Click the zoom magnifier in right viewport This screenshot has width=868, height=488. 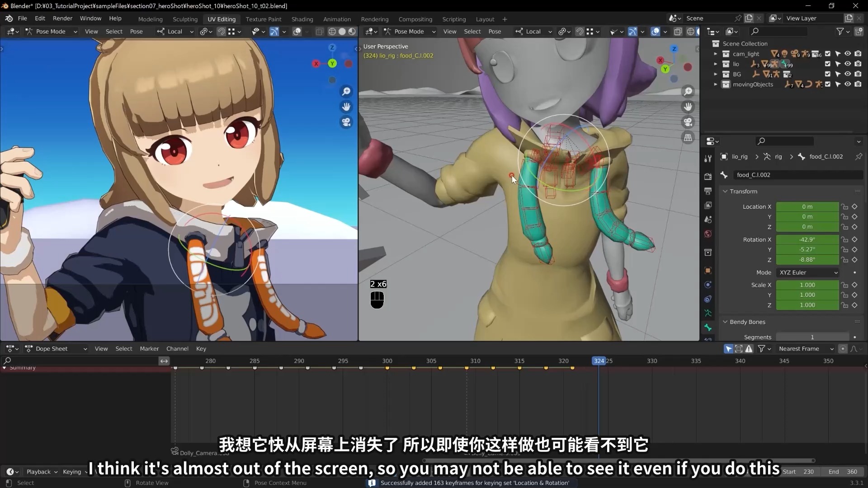coord(688,91)
